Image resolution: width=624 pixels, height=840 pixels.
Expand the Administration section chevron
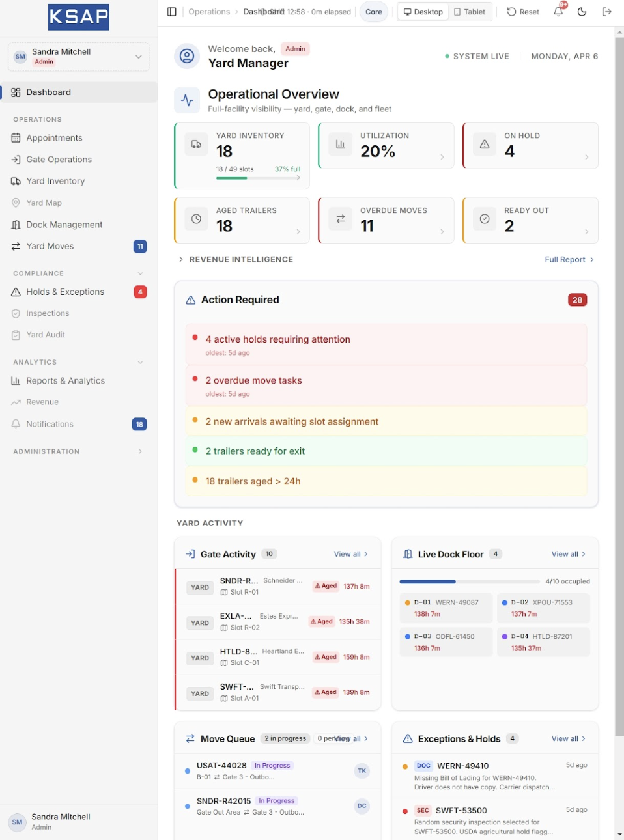pos(140,451)
